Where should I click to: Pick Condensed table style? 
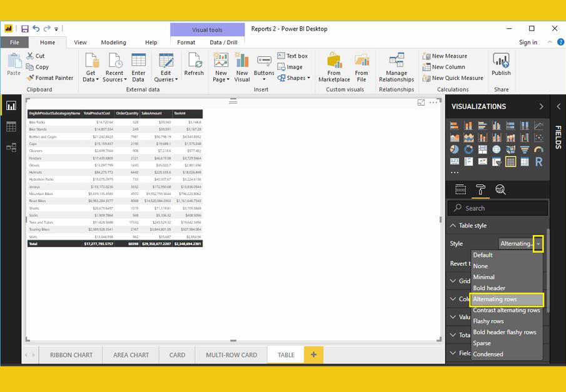click(507, 354)
